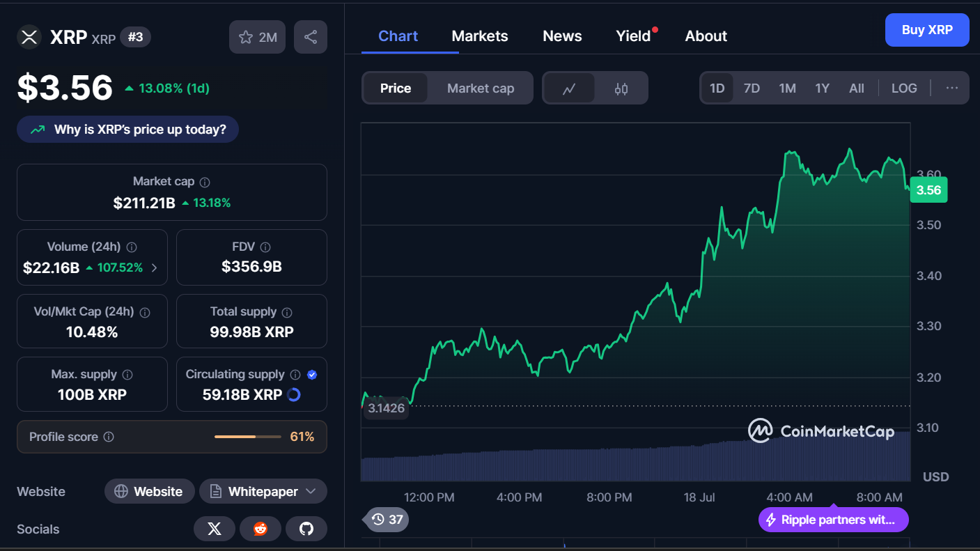This screenshot has width=980, height=551.
Task: Open X (Twitter) social link
Action: (215, 529)
